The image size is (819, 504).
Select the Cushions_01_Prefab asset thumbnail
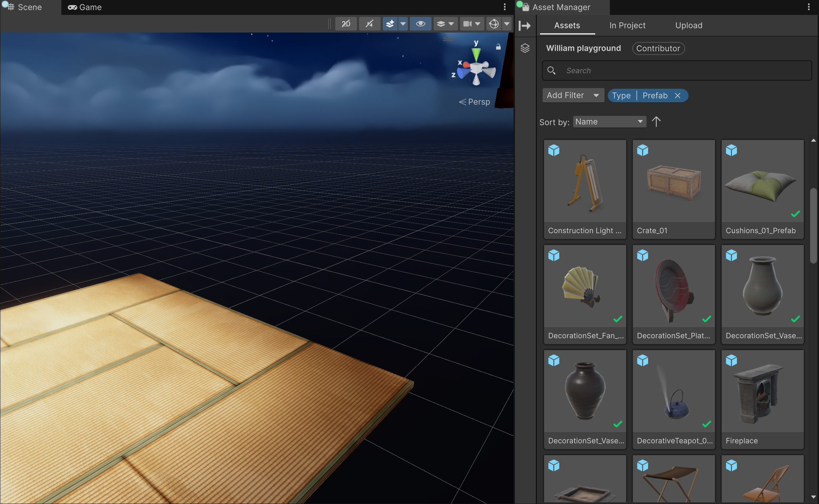point(763,181)
